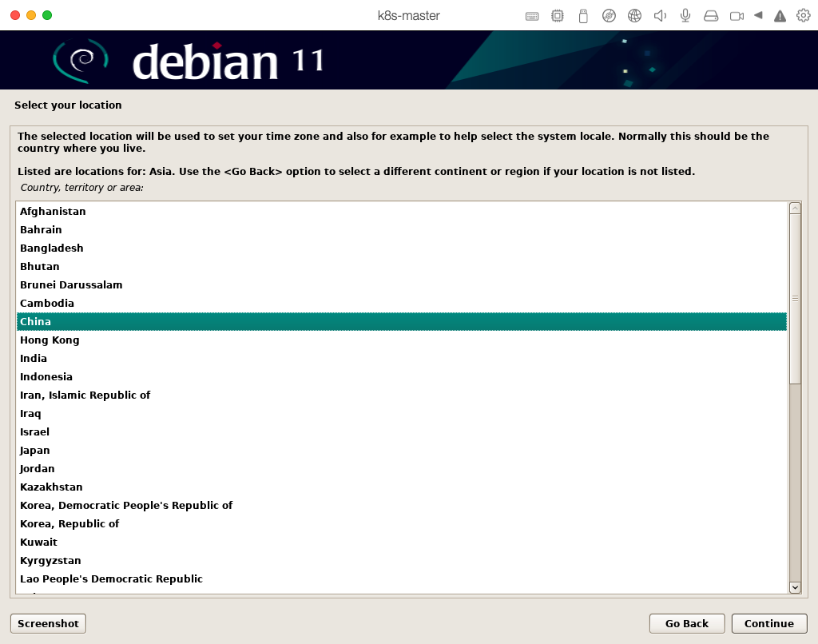Screen dimensions: 818x644
Task: Select Kazakhstan as location
Action: pos(401,487)
